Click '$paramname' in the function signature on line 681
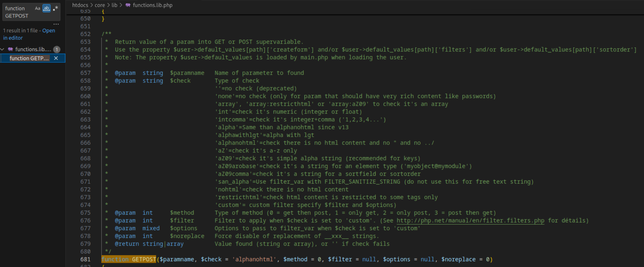This screenshot has width=644, height=267. point(177,259)
